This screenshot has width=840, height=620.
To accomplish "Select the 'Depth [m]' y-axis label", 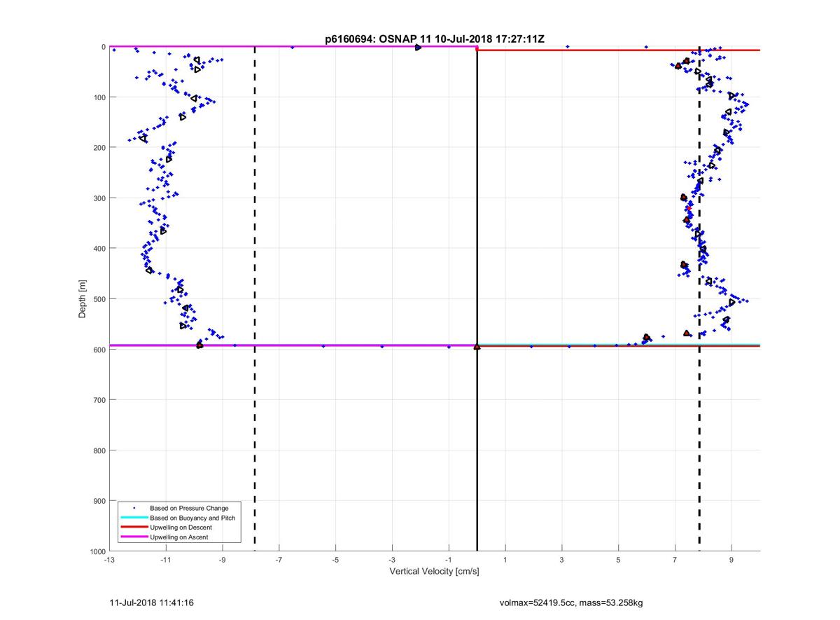I will [83, 299].
